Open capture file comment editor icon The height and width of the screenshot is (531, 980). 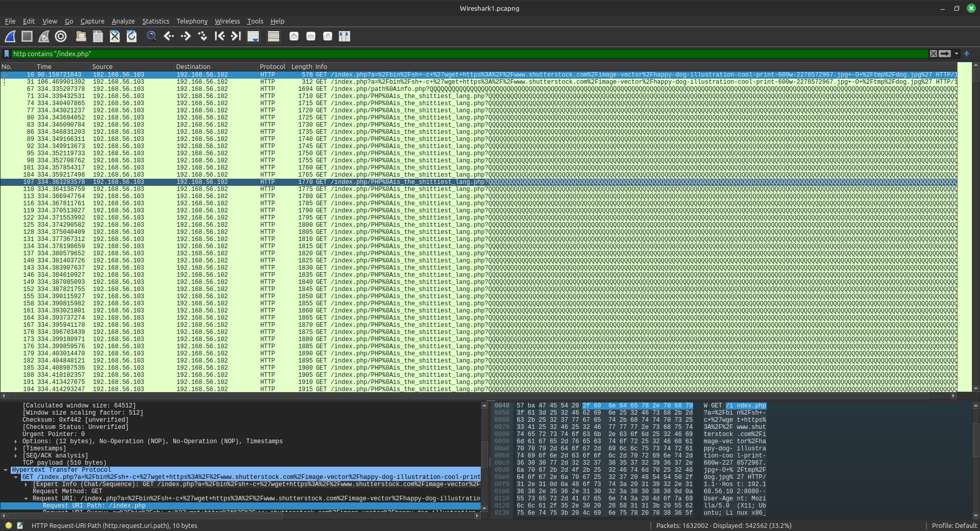pos(20,525)
